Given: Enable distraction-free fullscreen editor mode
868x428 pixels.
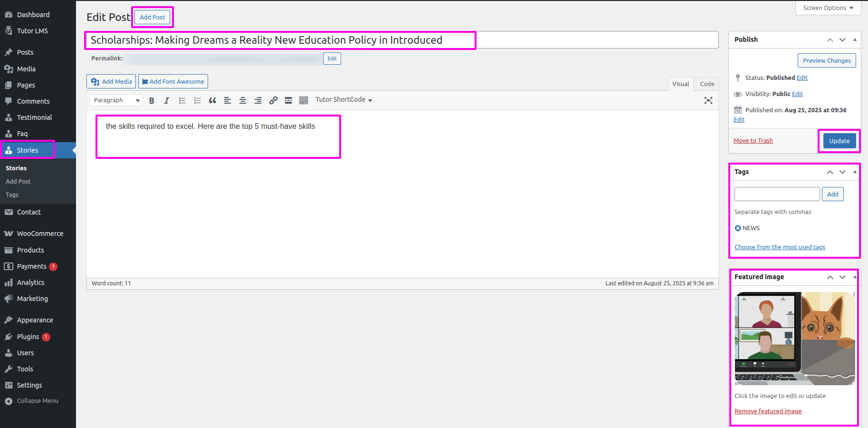Looking at the screenshot, I should pyautogui.click(x=708, y=100).
